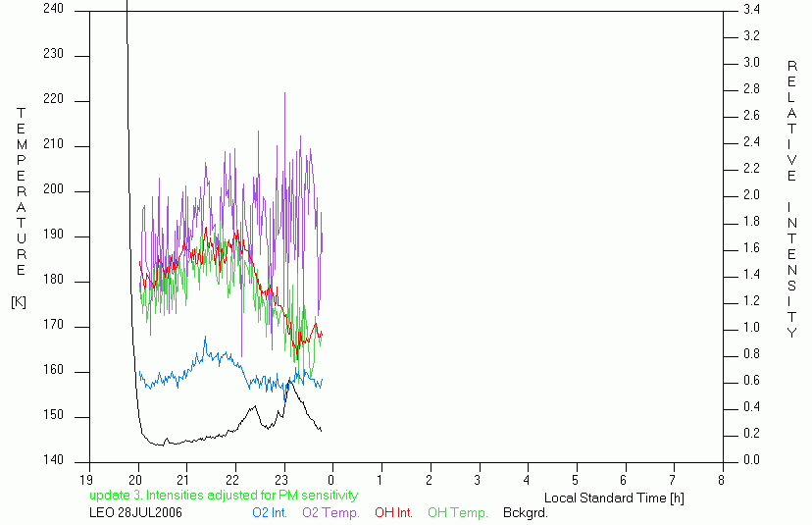
Task: Click the hour 8 time axis label
Action: [x=722, y=480]
